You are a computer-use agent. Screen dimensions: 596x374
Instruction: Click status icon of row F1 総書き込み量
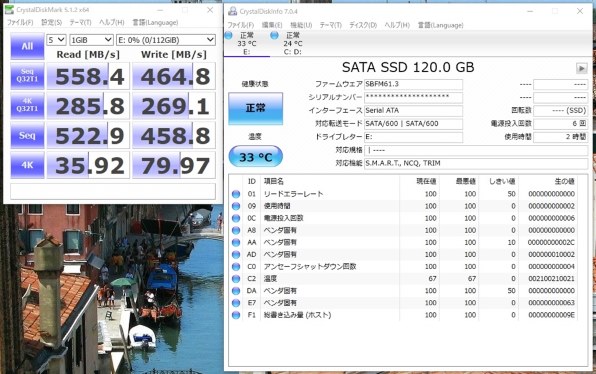pyautogui.click(x=236, y=315)
